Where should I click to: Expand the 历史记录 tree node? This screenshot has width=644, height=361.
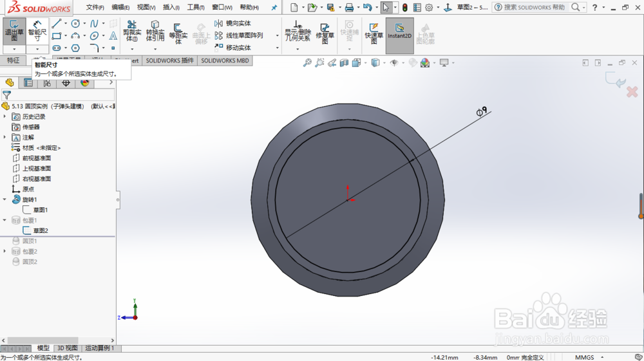click(5, 116)
